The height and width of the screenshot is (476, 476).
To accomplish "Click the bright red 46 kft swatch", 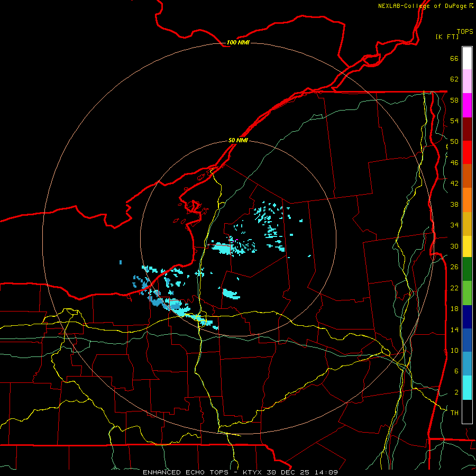I will point(467,152).
